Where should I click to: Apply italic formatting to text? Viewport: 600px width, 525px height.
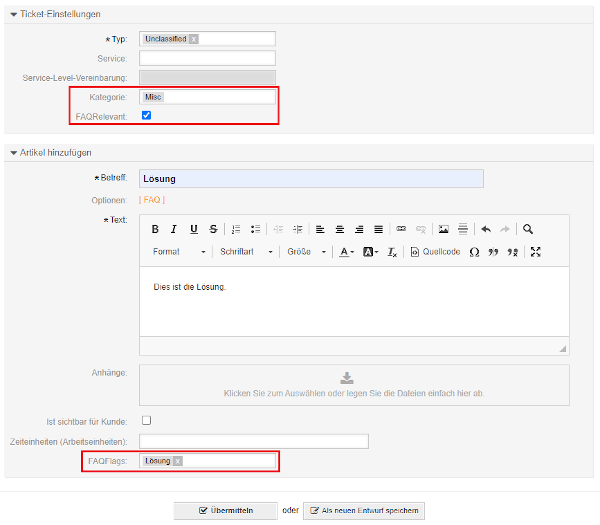pyautogui.click(x=174, y=229)
